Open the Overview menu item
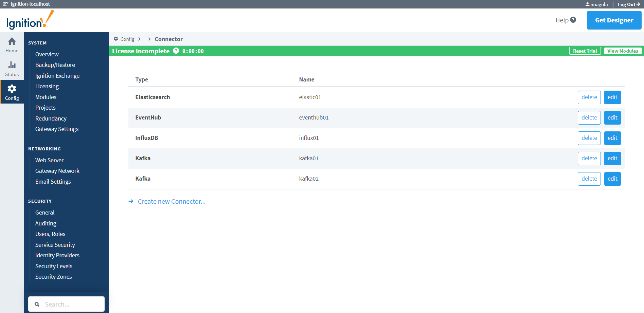 (x=47, y=54)
